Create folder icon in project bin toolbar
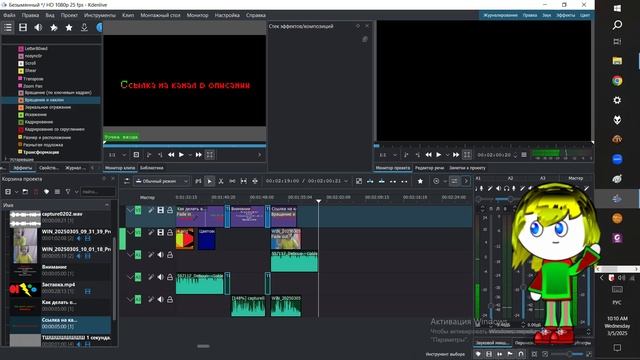This screenshot has width=640, height=360. (25, 191)
